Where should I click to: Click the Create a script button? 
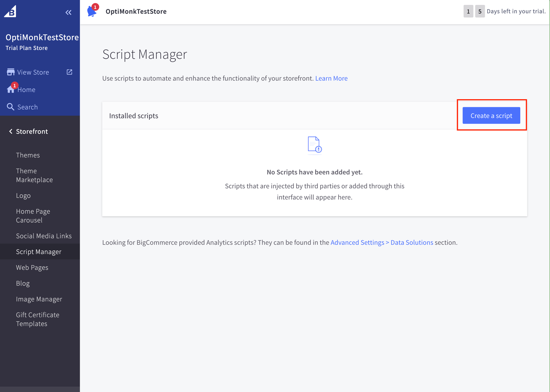491,115
